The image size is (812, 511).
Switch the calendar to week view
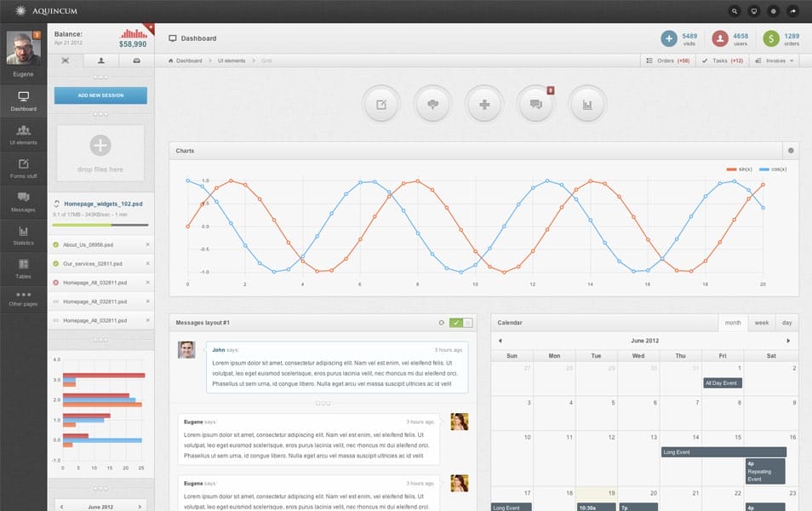click(x=761, y=322)
